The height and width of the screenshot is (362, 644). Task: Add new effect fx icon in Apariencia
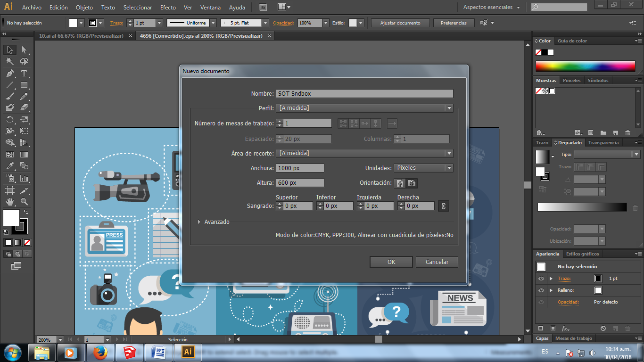(565, 329)
